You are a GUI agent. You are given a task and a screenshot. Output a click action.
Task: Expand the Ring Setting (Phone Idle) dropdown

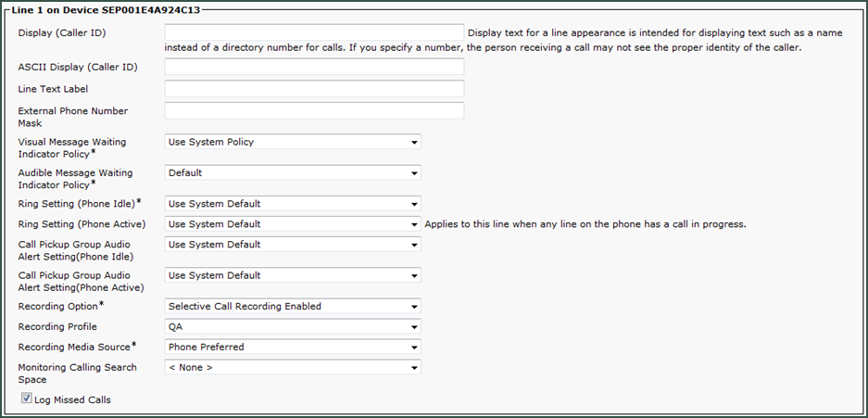click(293, 204)
